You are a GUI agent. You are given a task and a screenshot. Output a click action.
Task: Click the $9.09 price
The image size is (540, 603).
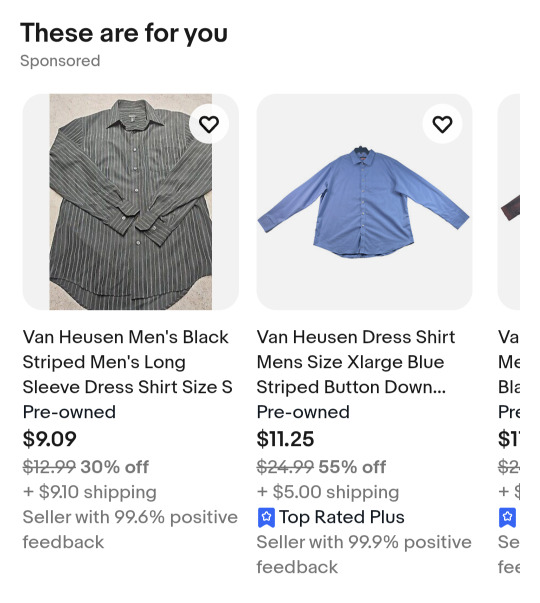[x=50, y=439]
